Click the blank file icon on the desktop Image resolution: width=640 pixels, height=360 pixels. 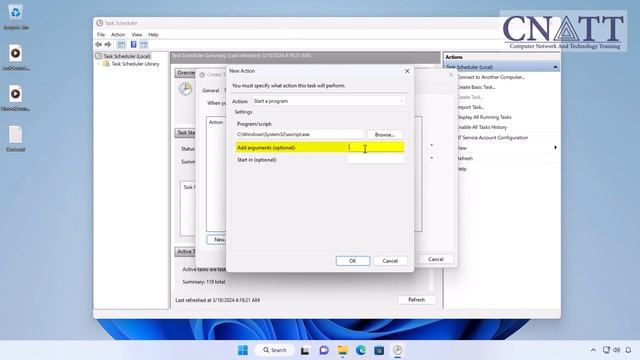point(16,139)
